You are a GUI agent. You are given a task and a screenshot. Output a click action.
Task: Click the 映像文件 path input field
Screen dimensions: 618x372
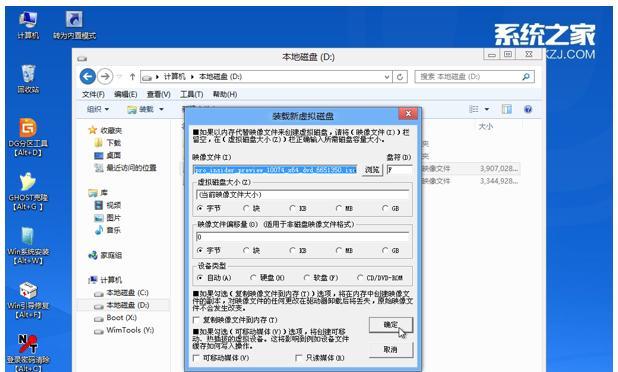(275, 170)
